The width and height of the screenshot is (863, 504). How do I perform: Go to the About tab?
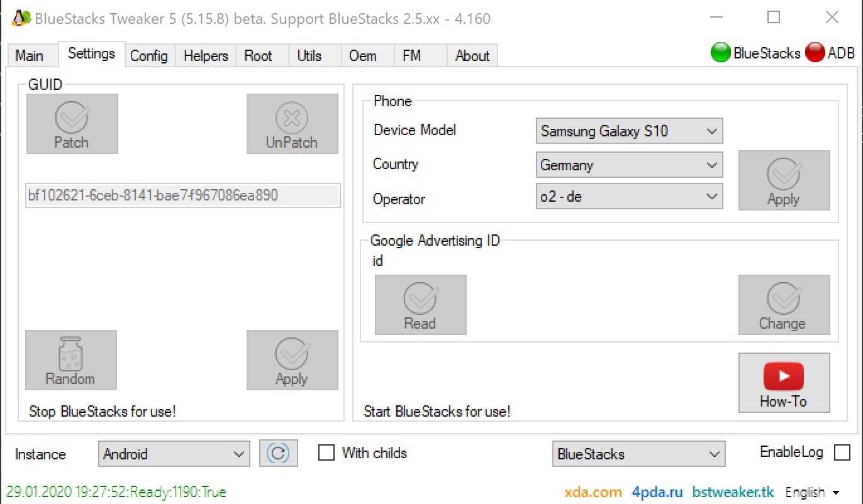(472, 55)
